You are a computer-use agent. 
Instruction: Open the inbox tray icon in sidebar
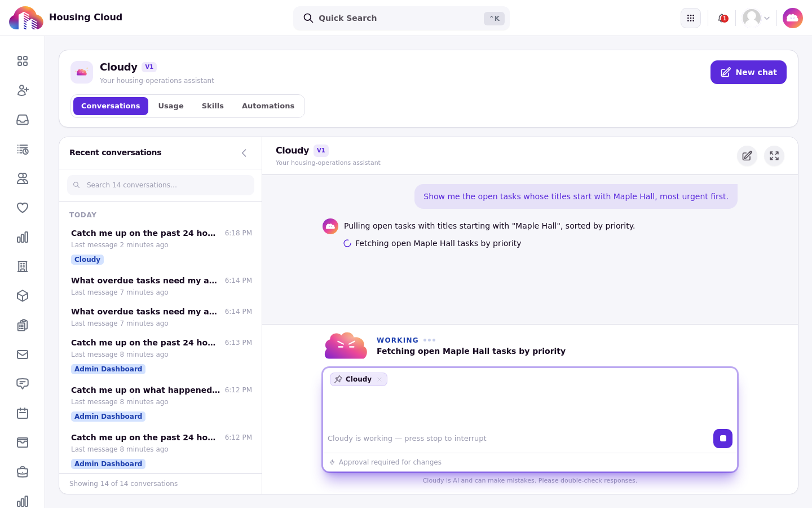click(23, 120)
